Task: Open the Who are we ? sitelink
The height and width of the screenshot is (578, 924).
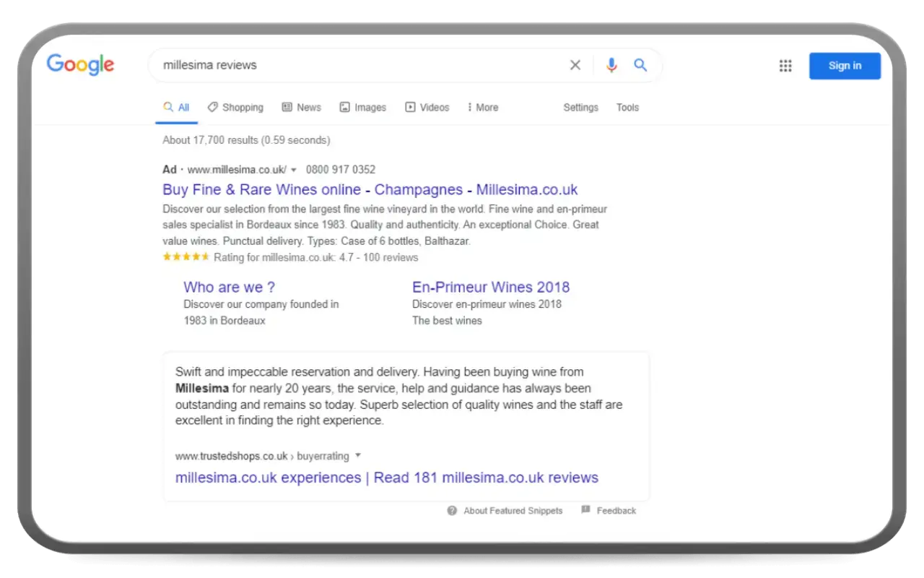Action: [229, 287]
